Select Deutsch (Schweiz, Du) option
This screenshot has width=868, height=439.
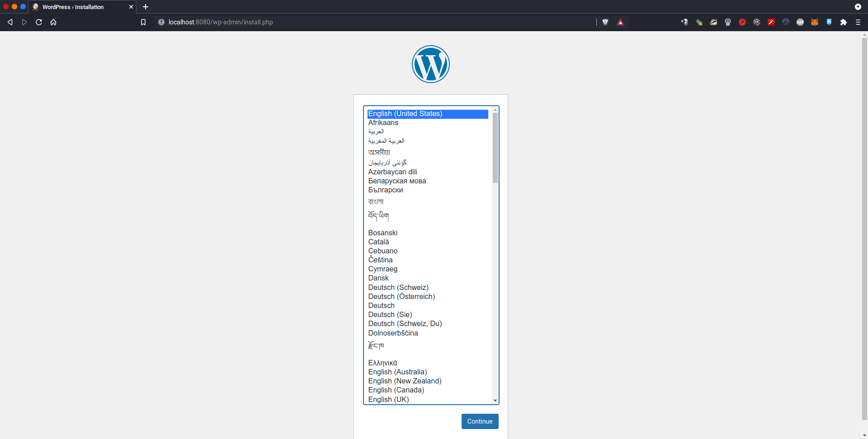click(428, 324)
